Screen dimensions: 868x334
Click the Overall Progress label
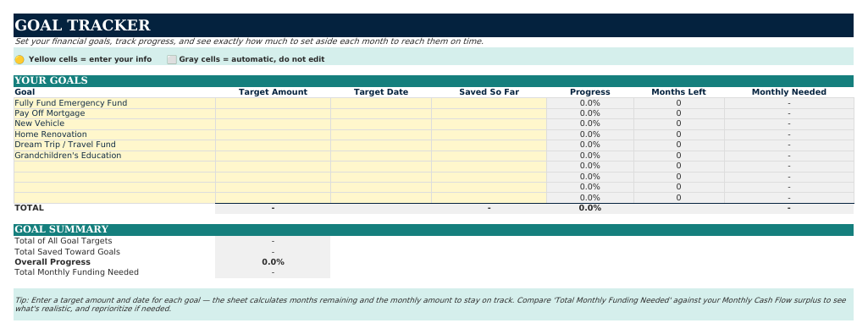(x=53, y=262)
